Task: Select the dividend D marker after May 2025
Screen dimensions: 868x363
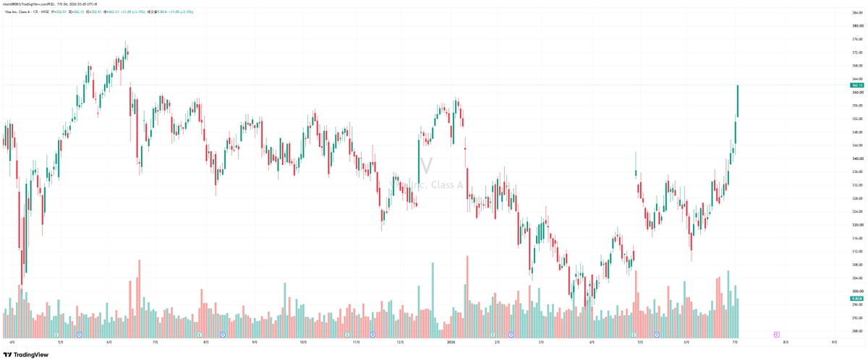Action: click(79, 335)
